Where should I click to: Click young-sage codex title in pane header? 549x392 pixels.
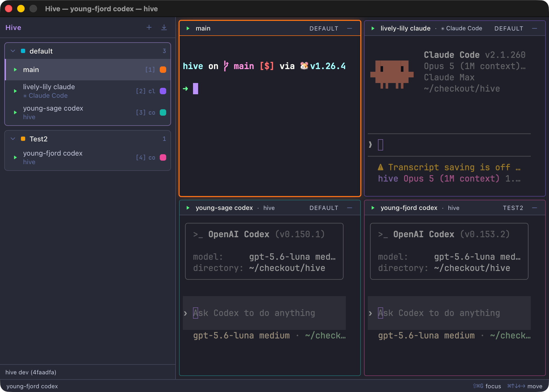(224, 208)
